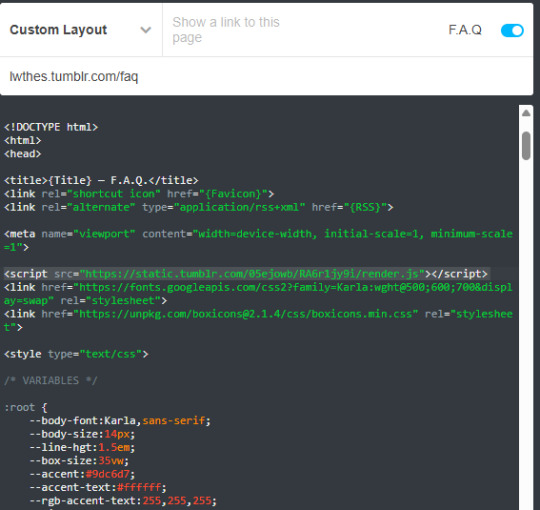Click the <html> tag line

click(22, 140)
